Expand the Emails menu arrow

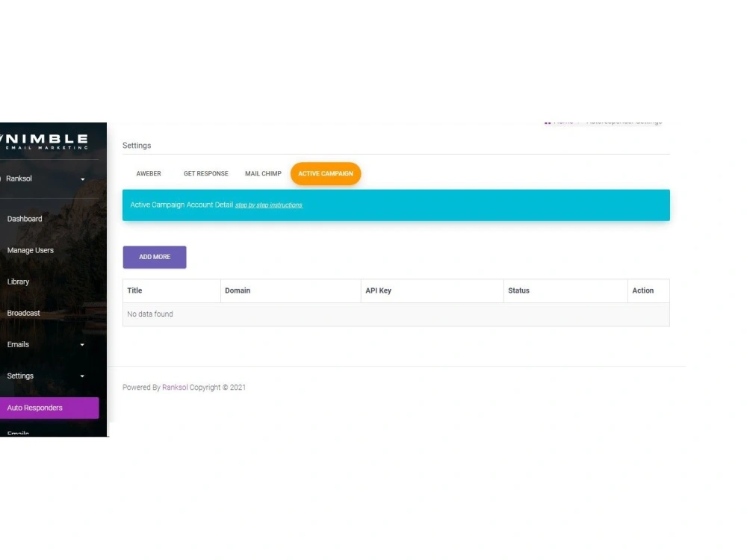[x=82, y=345]
